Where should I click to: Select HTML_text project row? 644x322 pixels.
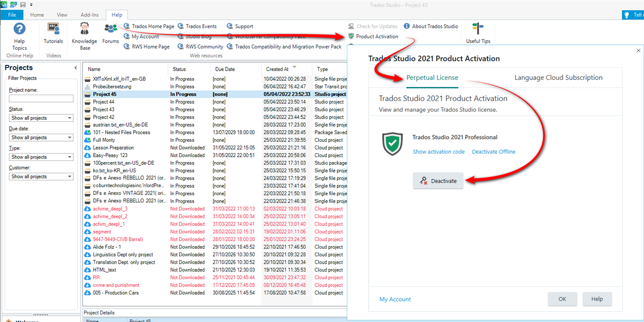click(x=215, y=270)
